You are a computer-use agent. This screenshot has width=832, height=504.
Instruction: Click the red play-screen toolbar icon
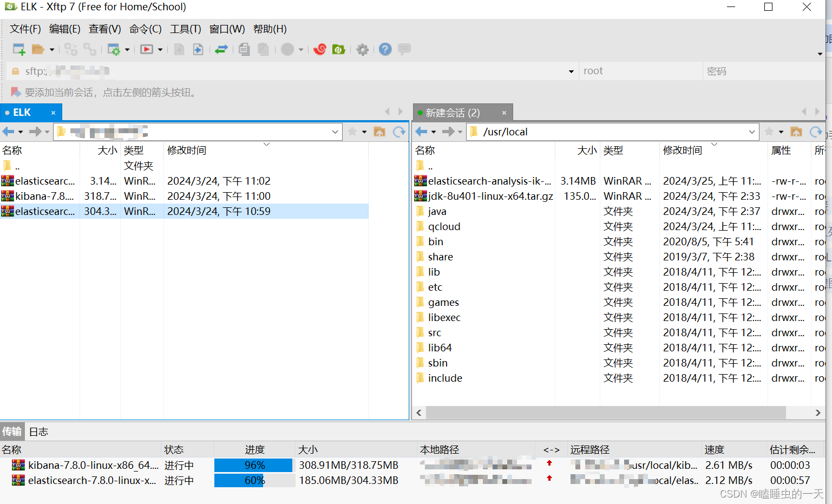coord(147,49)
